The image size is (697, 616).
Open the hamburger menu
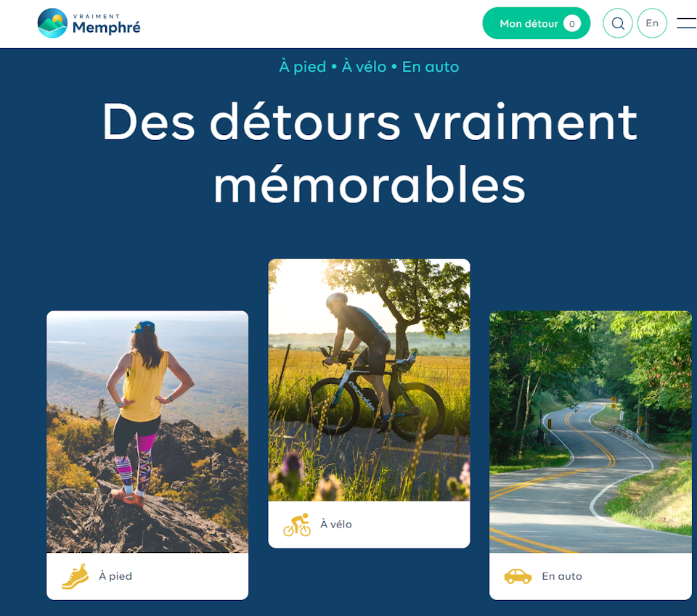point(686,23)
